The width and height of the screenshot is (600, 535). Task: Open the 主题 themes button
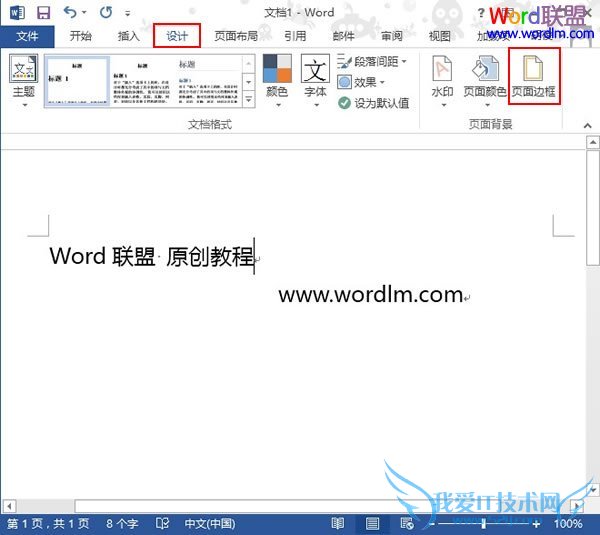(24, 81)
